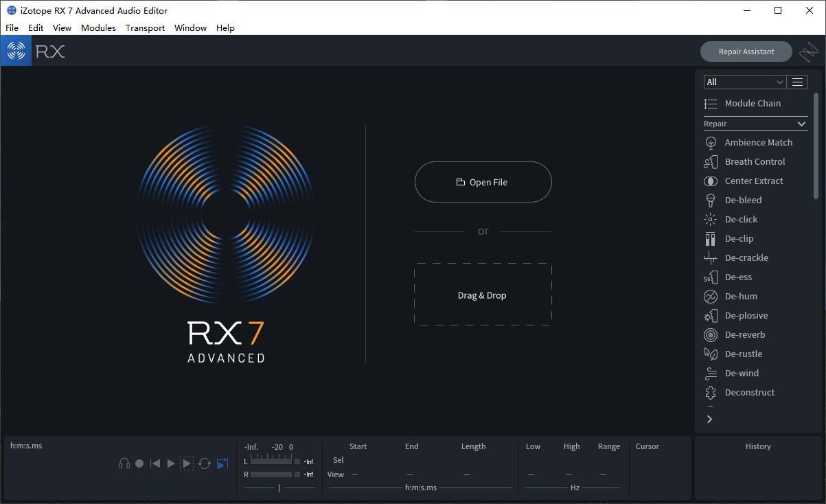Click the Hz frequency unit label
The height and width of the screenshot is (504, 826).
575,488
